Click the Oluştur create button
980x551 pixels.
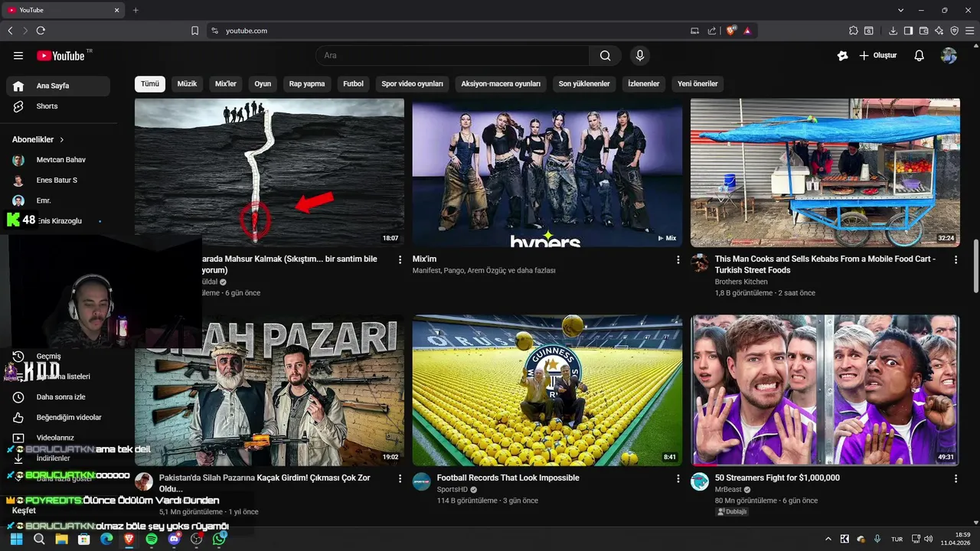[x=877, y=55]
